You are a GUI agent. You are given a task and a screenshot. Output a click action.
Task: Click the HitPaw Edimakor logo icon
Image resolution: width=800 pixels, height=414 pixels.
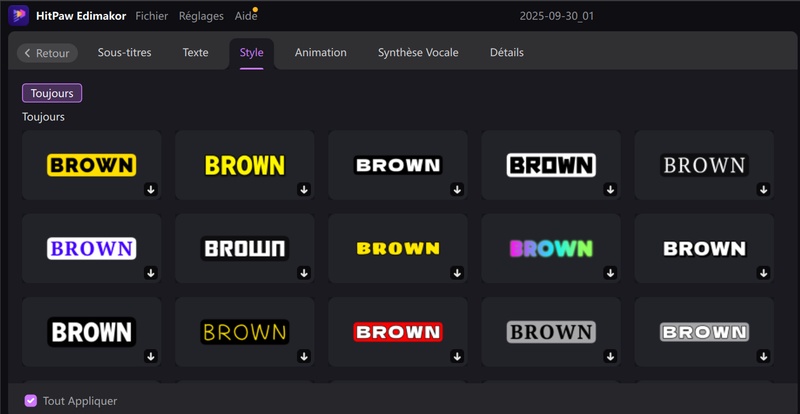18,16
